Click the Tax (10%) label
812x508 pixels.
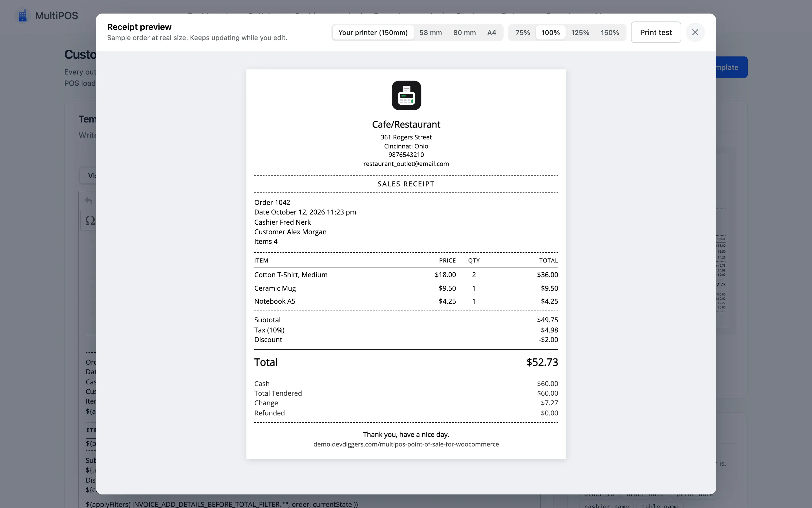pos(269,330)
